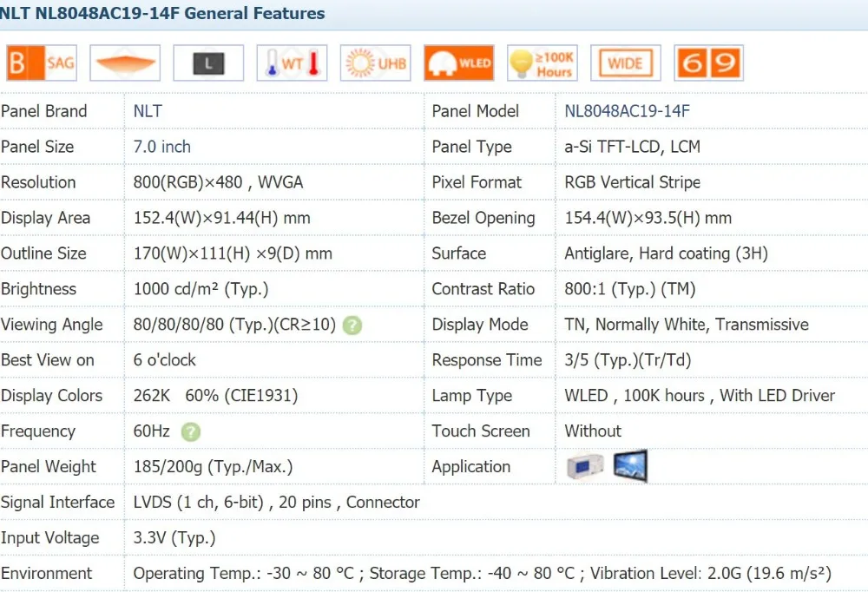Select the '154.4(W)×93.5(H) mm' bezel opening value

click(648, 218)
